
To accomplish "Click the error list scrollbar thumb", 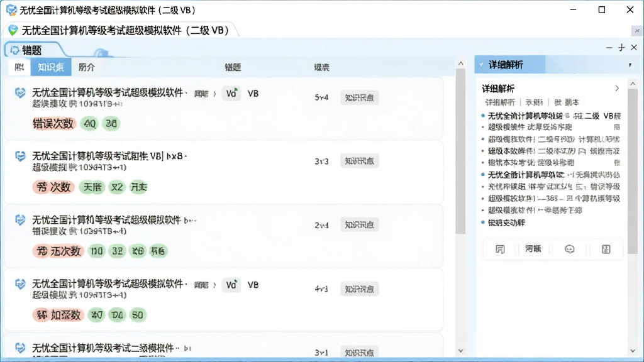I will (x=460, y=151).
